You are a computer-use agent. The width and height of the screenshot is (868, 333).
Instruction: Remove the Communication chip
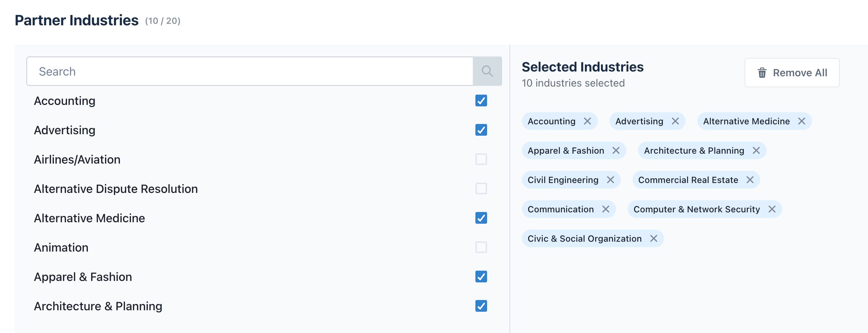(606, 209)
